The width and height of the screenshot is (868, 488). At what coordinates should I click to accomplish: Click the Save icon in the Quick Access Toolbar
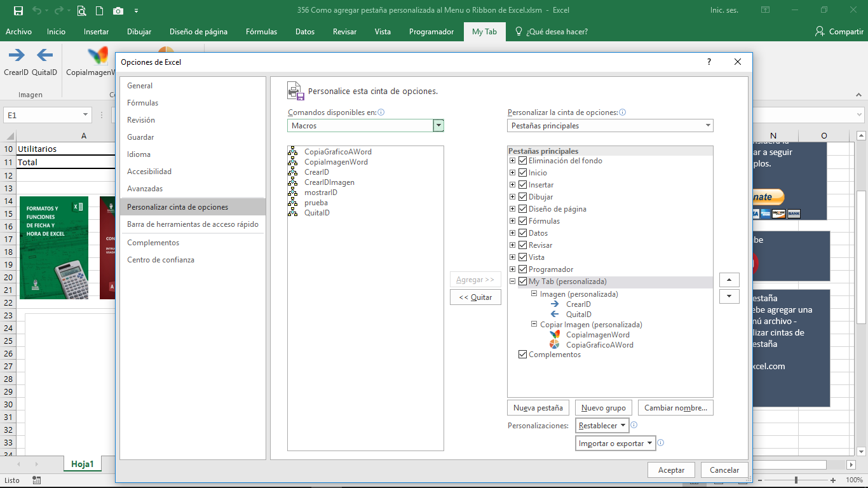point(18,10)
